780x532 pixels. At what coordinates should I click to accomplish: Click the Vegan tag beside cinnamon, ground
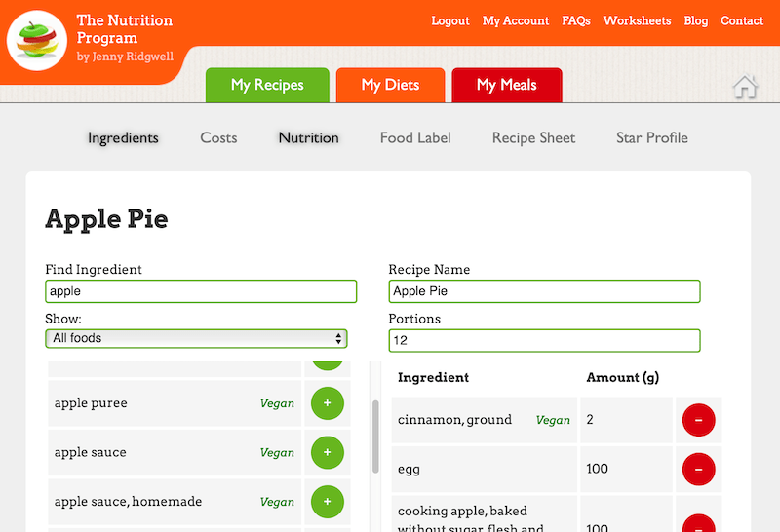(x=553, y=420)
